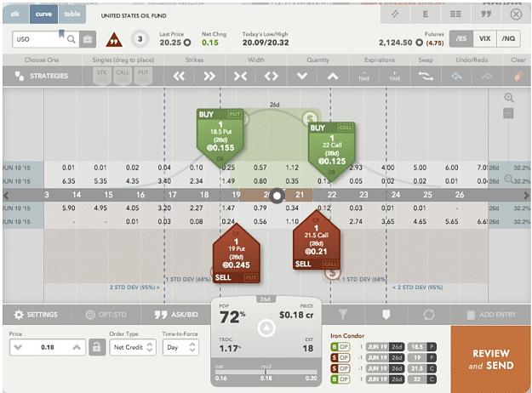Click the filter funnel icon
532x393 pixels.
(x=343, y=315)
